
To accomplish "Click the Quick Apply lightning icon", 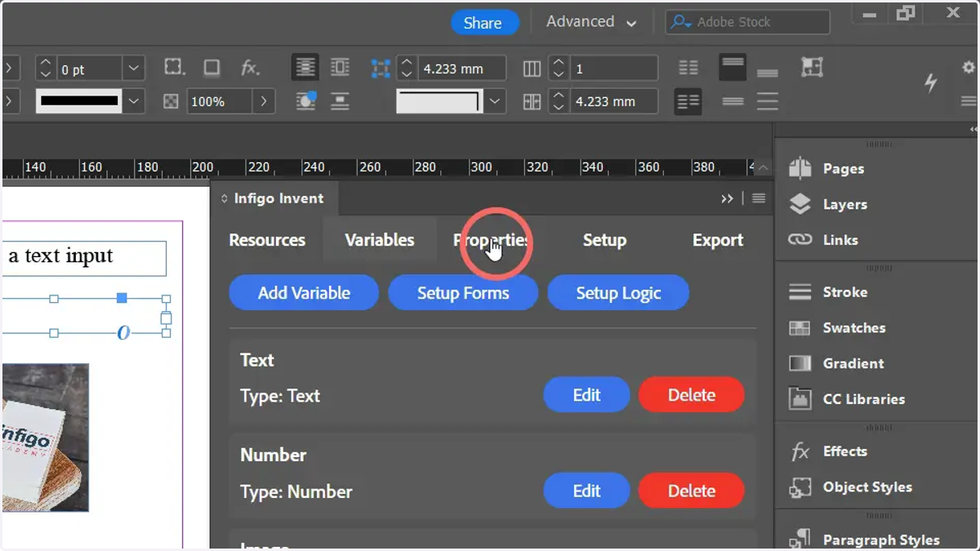I will [930, 82].
